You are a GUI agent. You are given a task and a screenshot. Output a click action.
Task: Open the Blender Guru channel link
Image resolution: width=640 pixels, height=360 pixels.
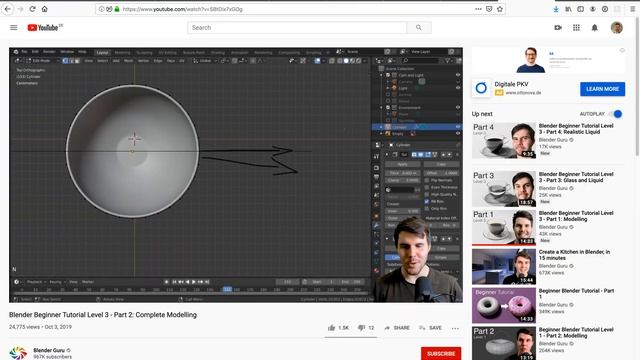49,350
